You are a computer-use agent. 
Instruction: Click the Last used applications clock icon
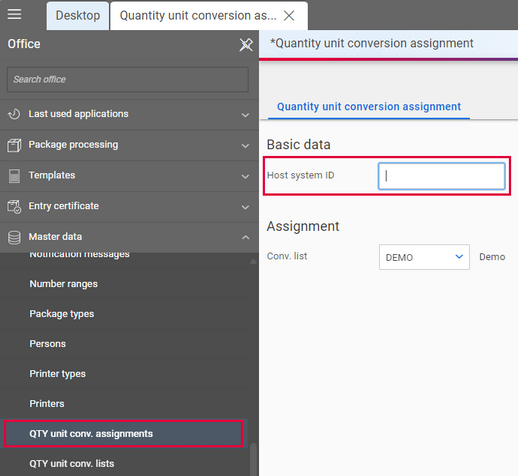[x=14, y=114]
